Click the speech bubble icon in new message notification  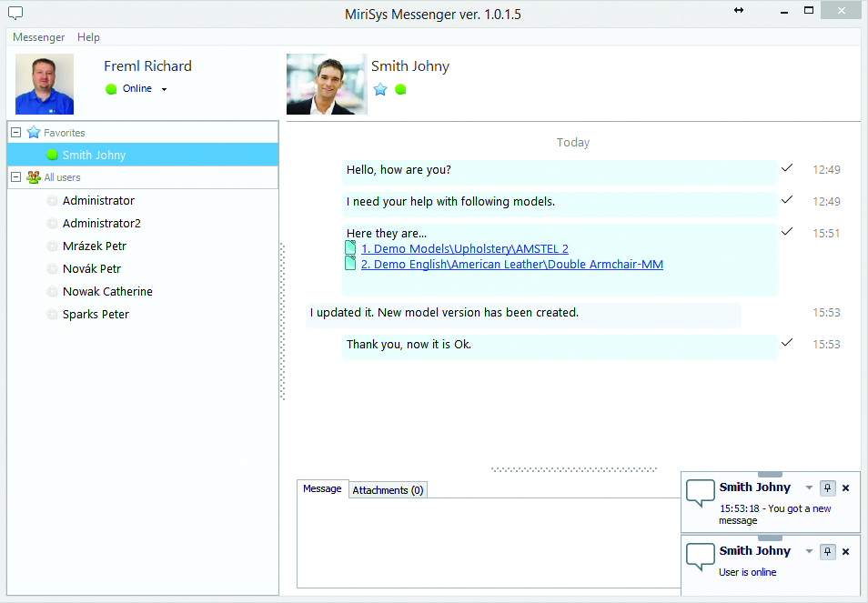coord(701,493)
